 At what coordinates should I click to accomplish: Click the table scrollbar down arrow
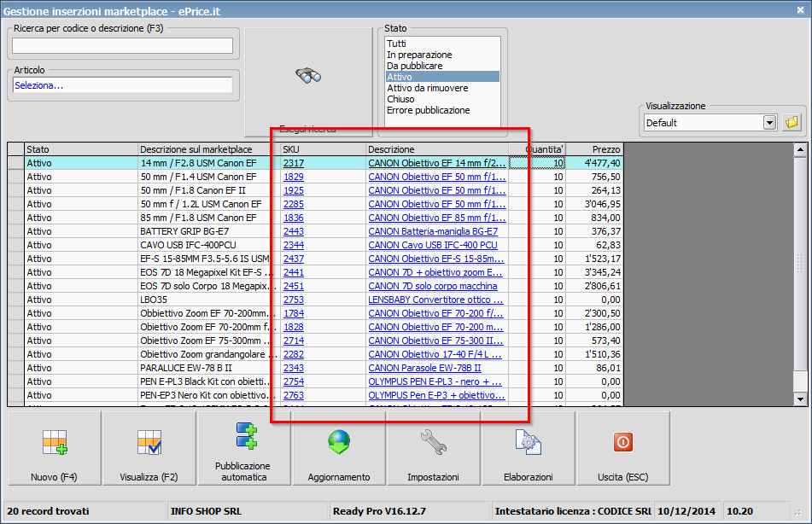801,399
